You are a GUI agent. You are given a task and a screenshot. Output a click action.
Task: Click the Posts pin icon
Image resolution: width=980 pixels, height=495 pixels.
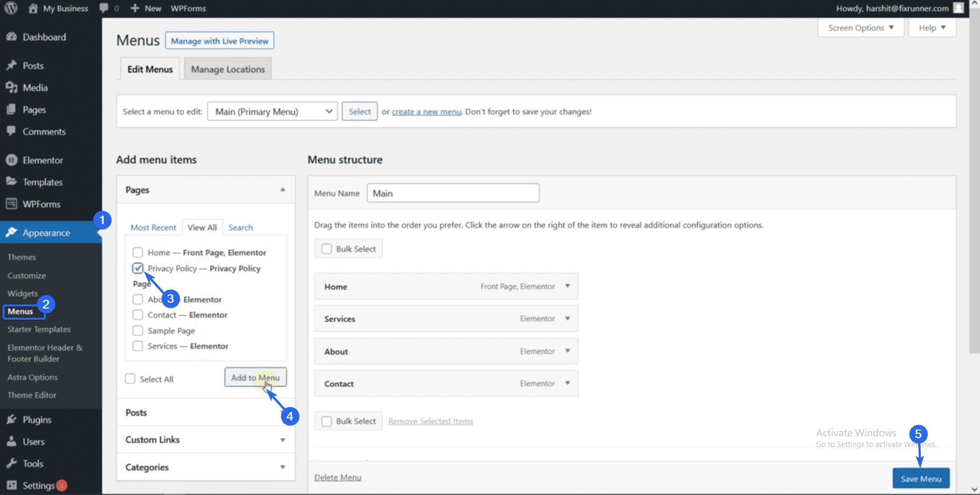[x=11, y=65]
